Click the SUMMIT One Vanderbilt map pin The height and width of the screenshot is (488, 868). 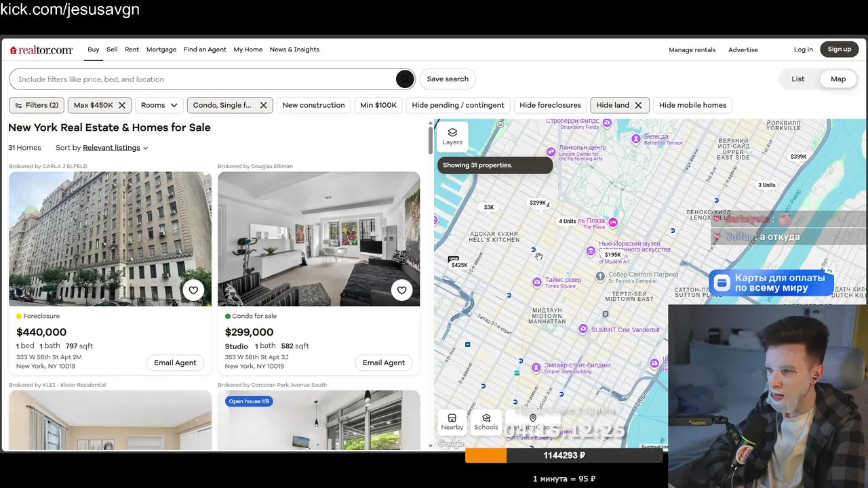[x=583, y=329]
